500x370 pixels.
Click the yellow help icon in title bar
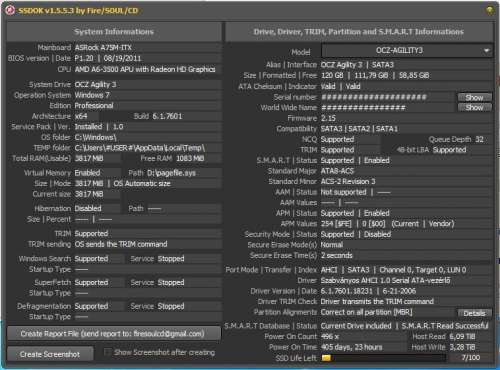tap(489, 10)
